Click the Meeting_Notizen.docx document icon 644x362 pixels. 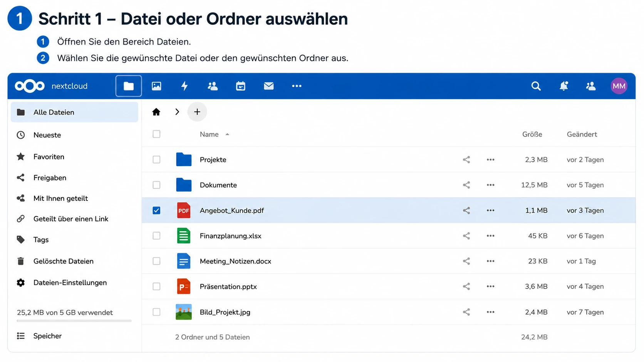(184, 261)
